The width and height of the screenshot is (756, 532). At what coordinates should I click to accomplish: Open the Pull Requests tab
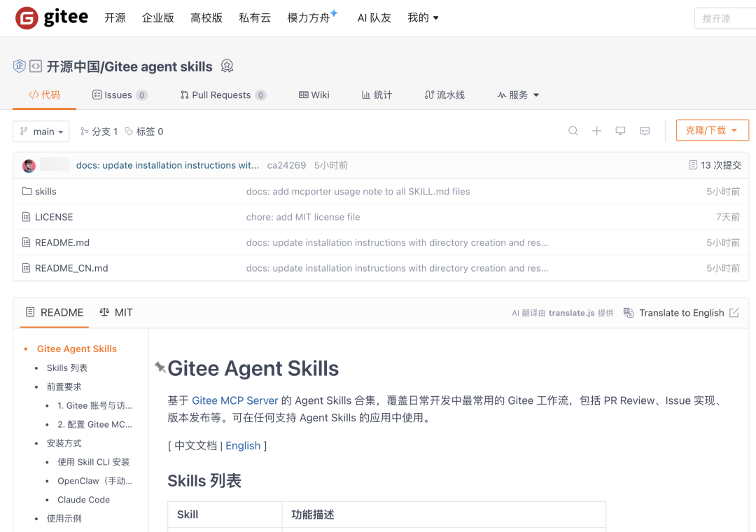[223, 95]
